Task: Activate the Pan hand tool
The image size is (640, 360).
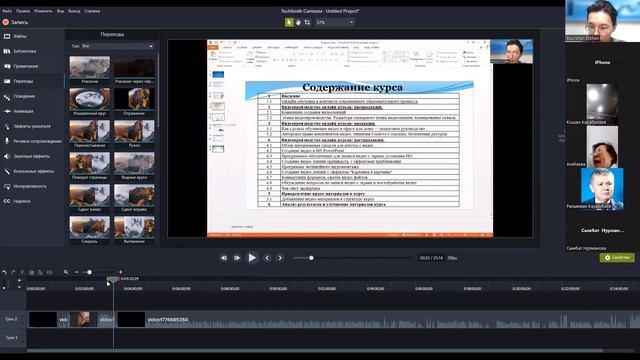Action: 298,22
